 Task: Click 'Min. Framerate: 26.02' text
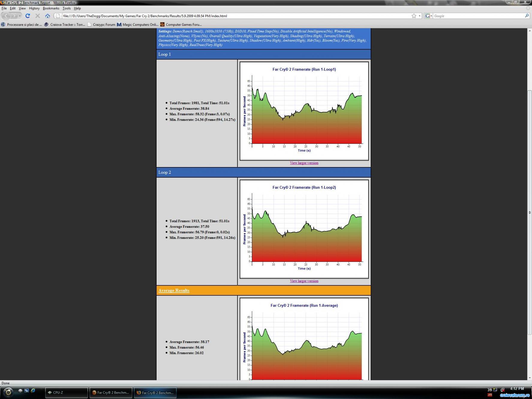(x=187, y=353)
